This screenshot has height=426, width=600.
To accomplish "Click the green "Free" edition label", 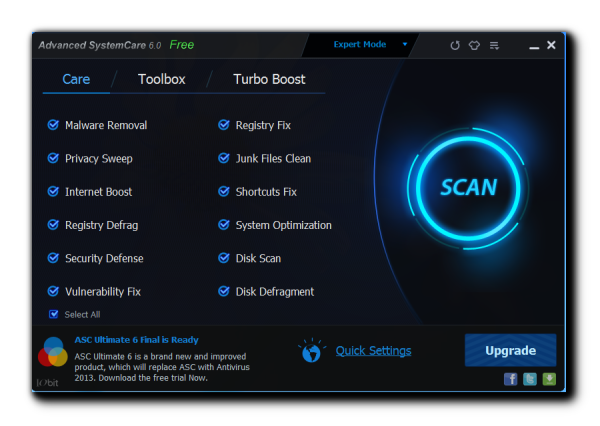I will (182, 45).
